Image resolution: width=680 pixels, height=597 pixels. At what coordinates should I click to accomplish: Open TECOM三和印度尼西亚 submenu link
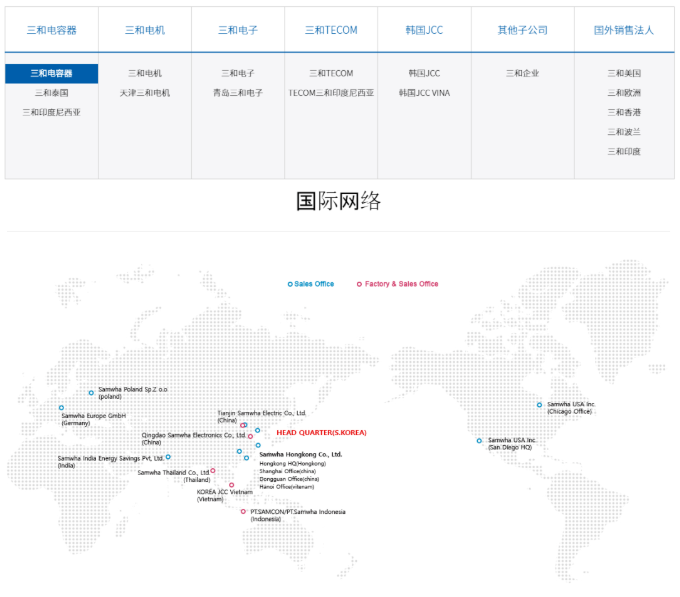(331, 93)
